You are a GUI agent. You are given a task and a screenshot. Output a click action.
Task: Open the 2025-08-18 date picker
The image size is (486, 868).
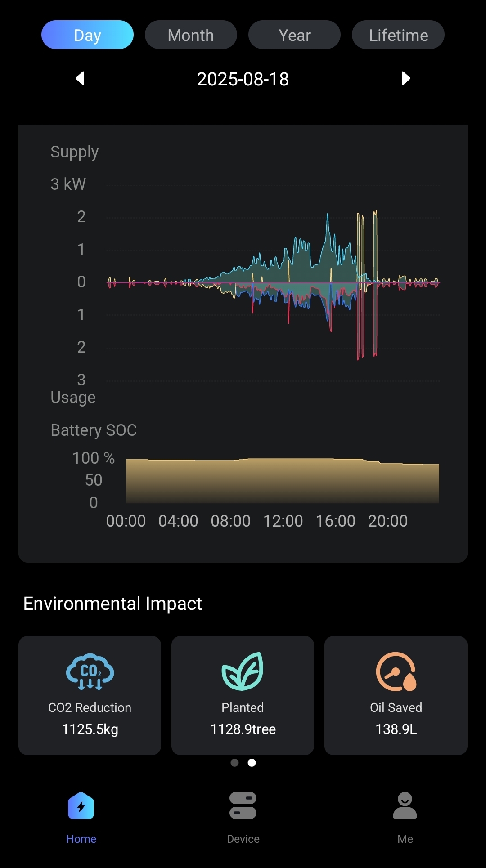[243, 79]
